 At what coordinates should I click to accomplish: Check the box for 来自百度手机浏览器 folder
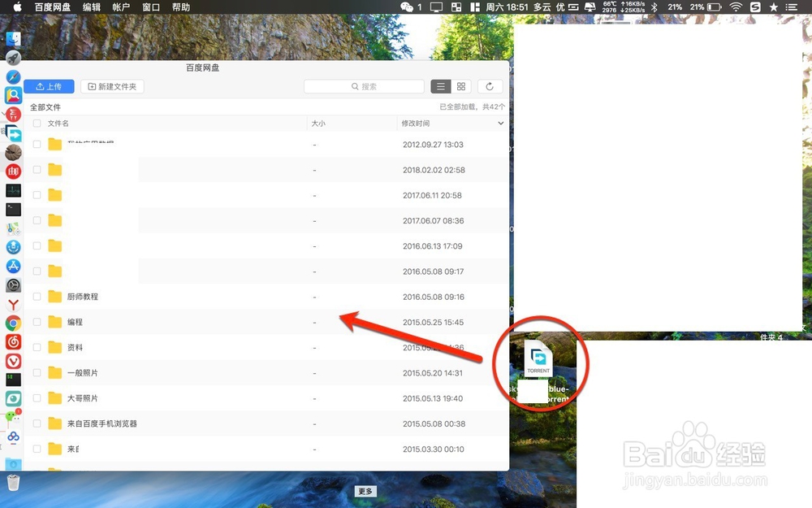tap(37, 423)
